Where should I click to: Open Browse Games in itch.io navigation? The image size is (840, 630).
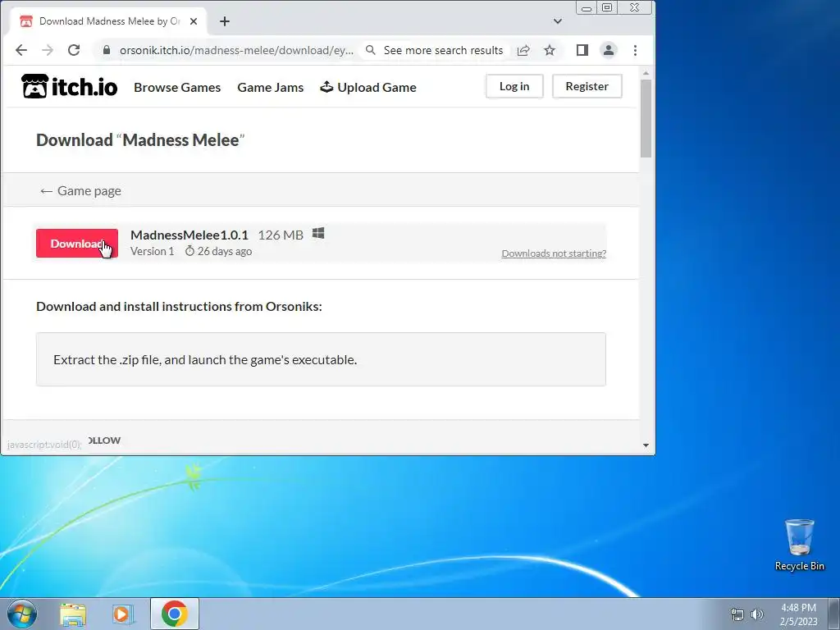(x=177, y=87)
